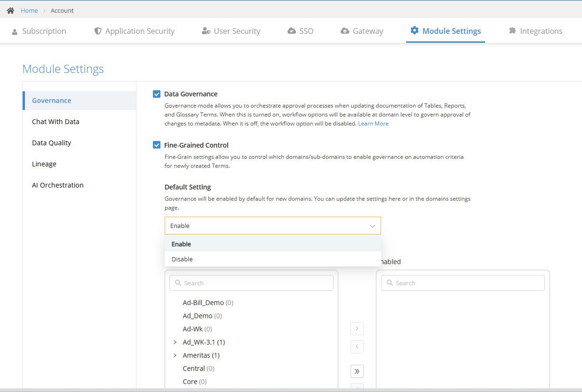Select the Ad-Wk domain
582x392 pixels.
pos(197,329)
